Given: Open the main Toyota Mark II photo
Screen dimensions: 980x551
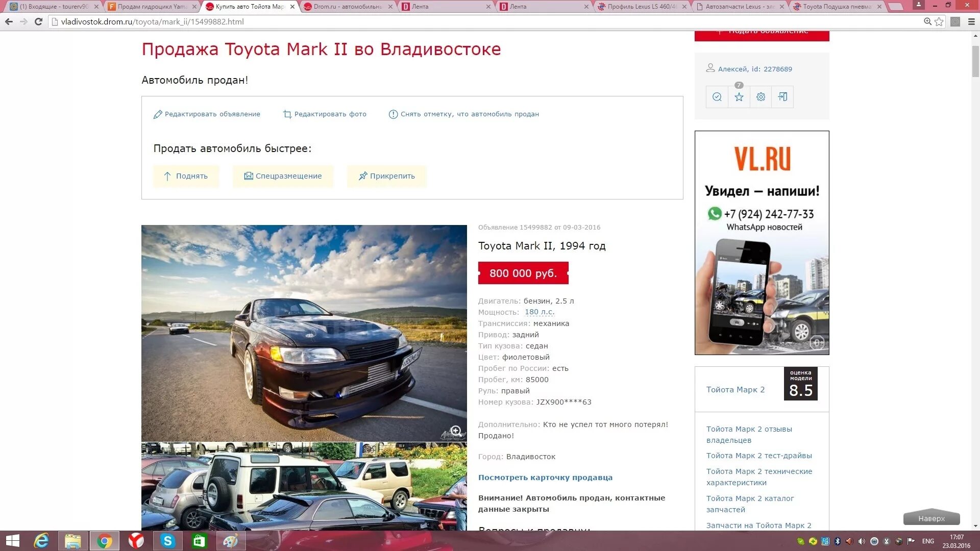Looking at the screenshot, I should 304,333.
